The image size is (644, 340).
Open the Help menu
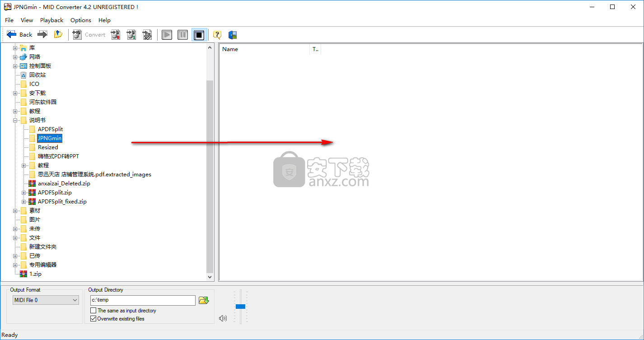point(104,20)
